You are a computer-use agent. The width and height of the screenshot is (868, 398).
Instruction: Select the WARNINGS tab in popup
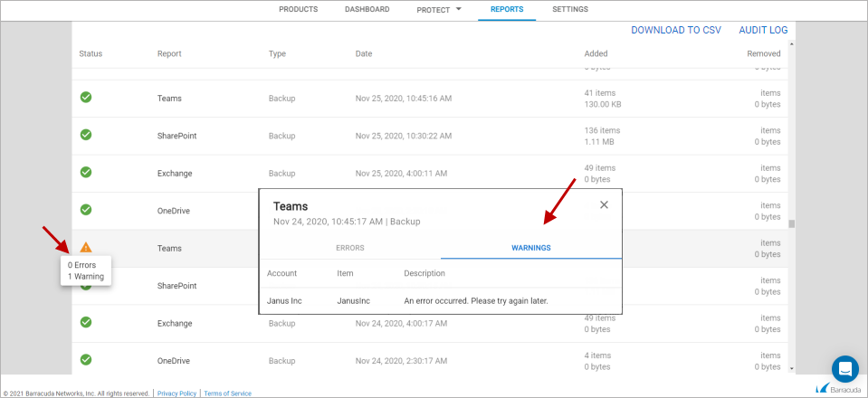(x=531, y=248)
